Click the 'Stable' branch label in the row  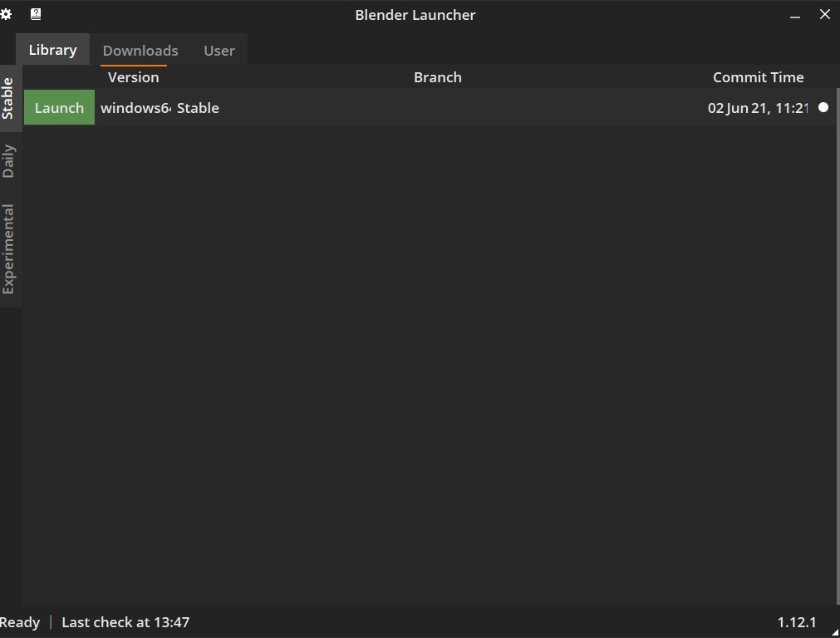(x=198, y=108)
